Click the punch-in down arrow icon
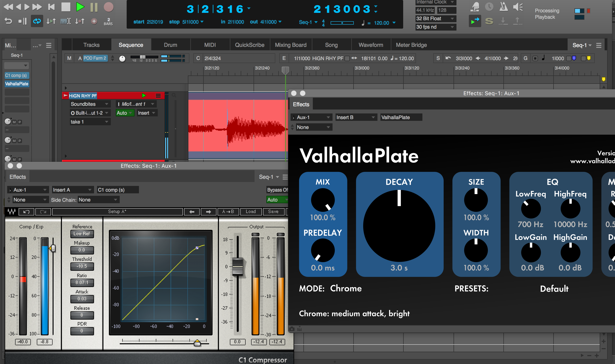Screen dimensions: 615x364 (503, 21)
